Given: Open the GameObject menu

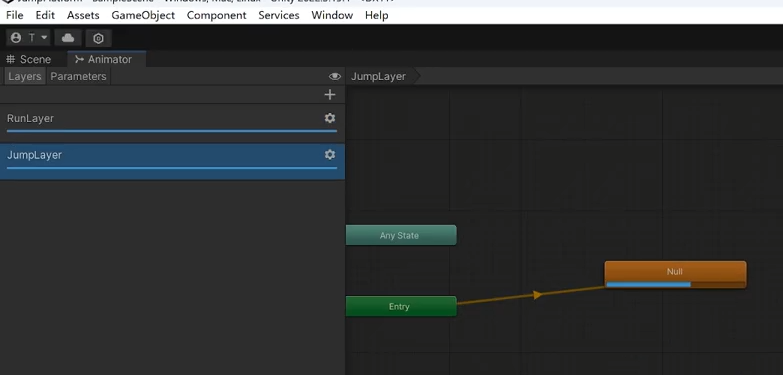Looking at the screenshot, I should [143, 15].
